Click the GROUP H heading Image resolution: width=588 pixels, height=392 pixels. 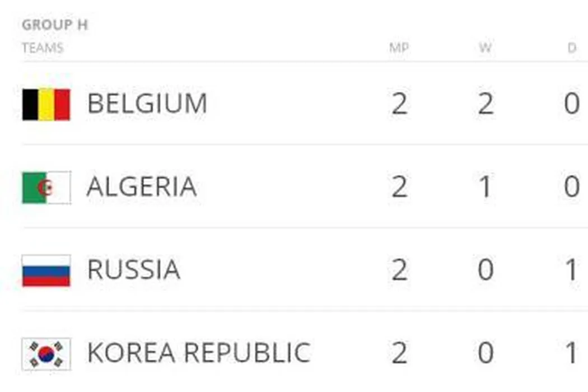[55, 25]
